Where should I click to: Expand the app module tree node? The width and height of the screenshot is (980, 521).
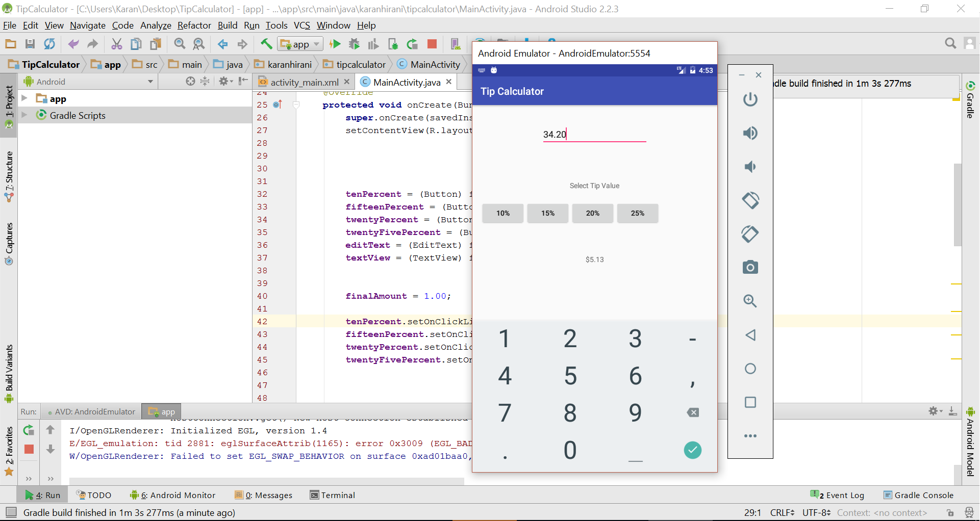tap(24, 98)
